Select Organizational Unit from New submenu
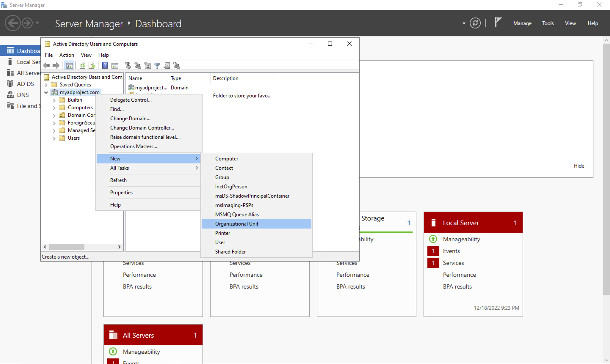The image size is (610, 364). [236, 224]
